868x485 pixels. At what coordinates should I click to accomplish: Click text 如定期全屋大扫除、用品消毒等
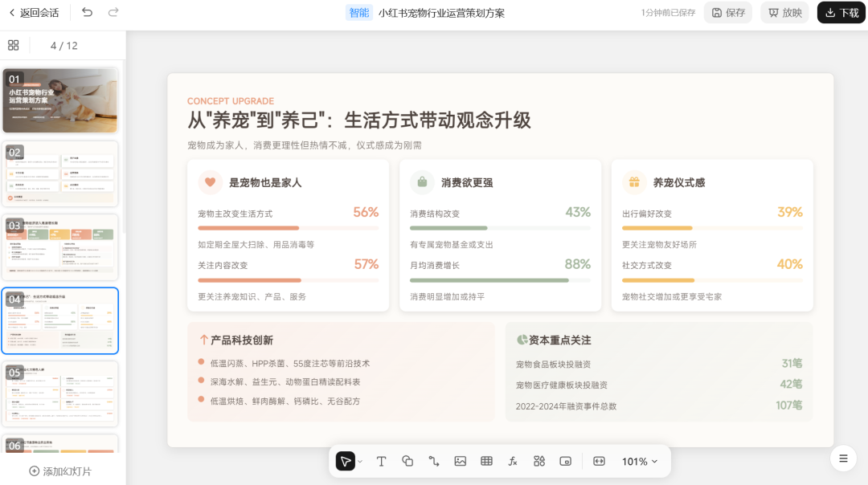(x=256, y=244)
